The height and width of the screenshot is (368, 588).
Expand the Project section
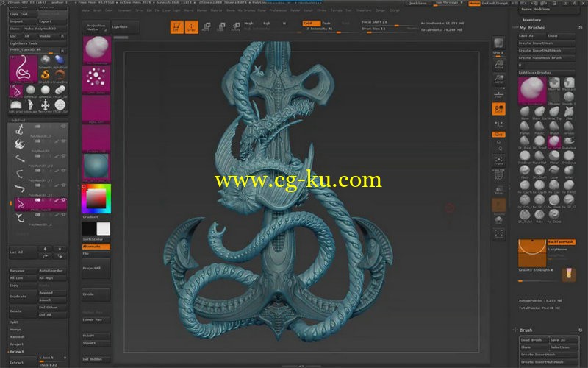click(x=17, y=344)
